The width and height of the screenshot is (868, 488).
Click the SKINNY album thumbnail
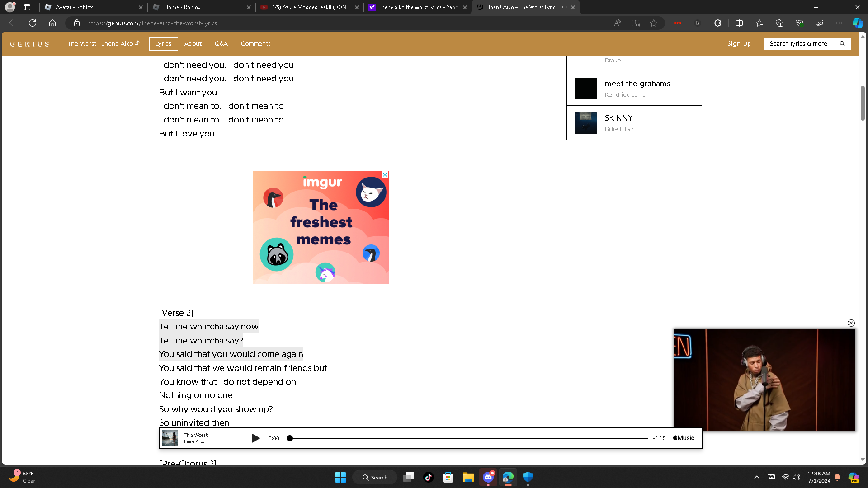pyautogui.click(x=585, y=123)
